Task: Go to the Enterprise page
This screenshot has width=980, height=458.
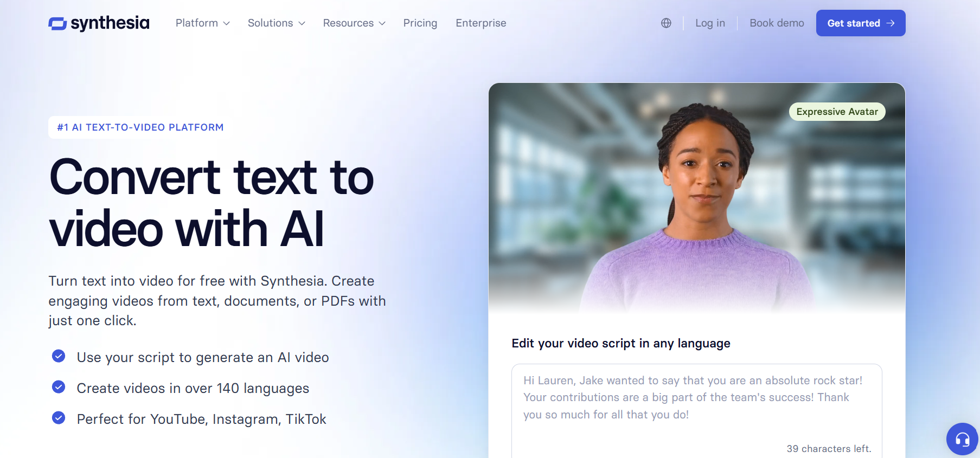Action: tap(481, 23)
